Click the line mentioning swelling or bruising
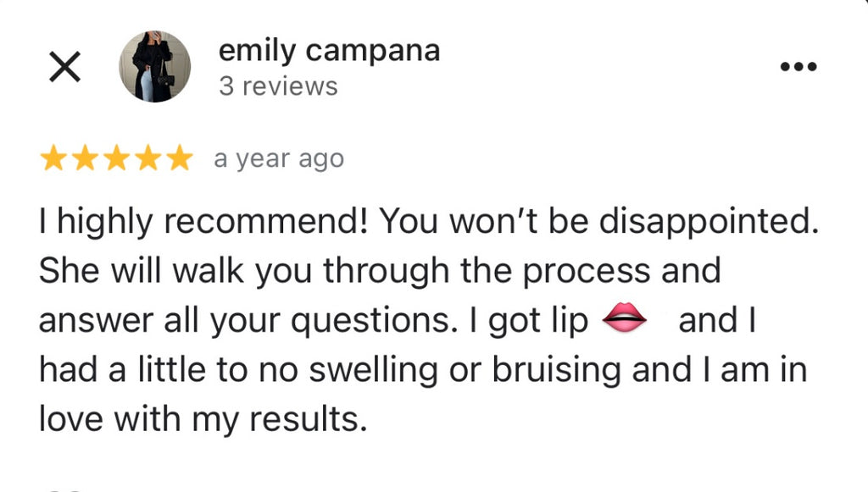 423,370
